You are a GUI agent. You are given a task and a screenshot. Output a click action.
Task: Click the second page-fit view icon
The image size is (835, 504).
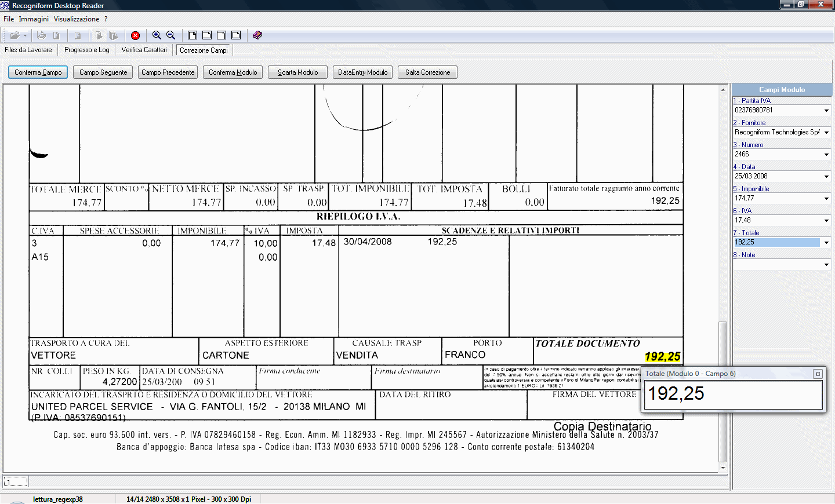pos(207,35)
